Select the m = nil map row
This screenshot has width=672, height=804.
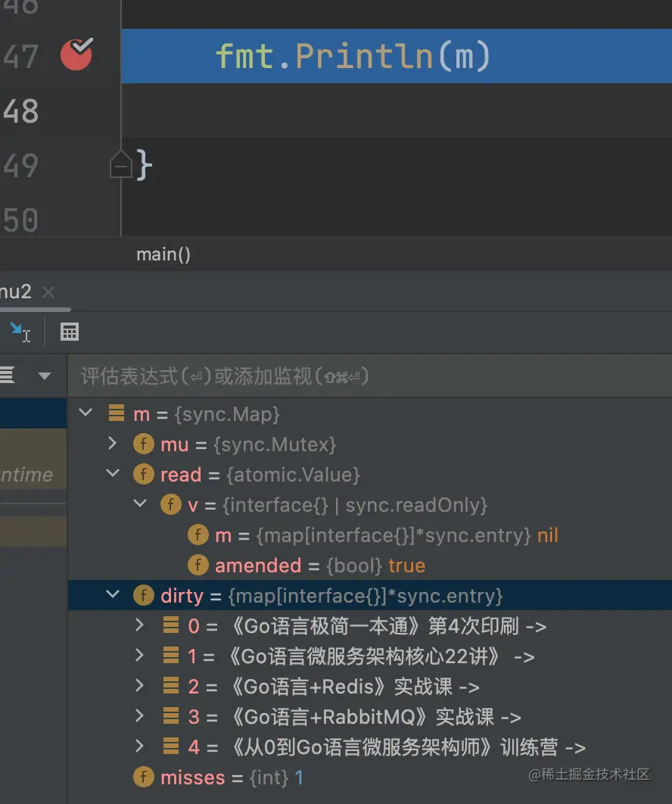tap(369, 535)
